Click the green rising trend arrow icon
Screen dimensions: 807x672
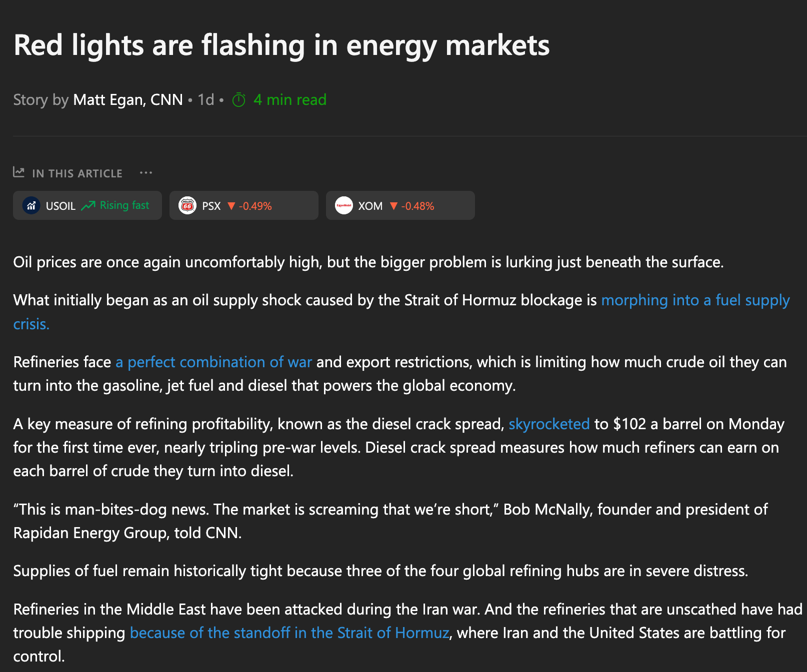88,205
